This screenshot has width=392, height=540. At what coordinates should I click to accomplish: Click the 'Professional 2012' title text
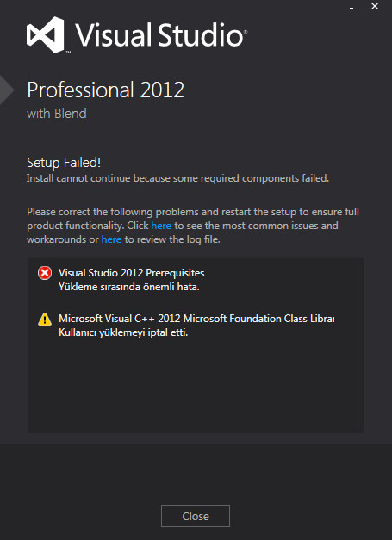click(x=105, y=90)
